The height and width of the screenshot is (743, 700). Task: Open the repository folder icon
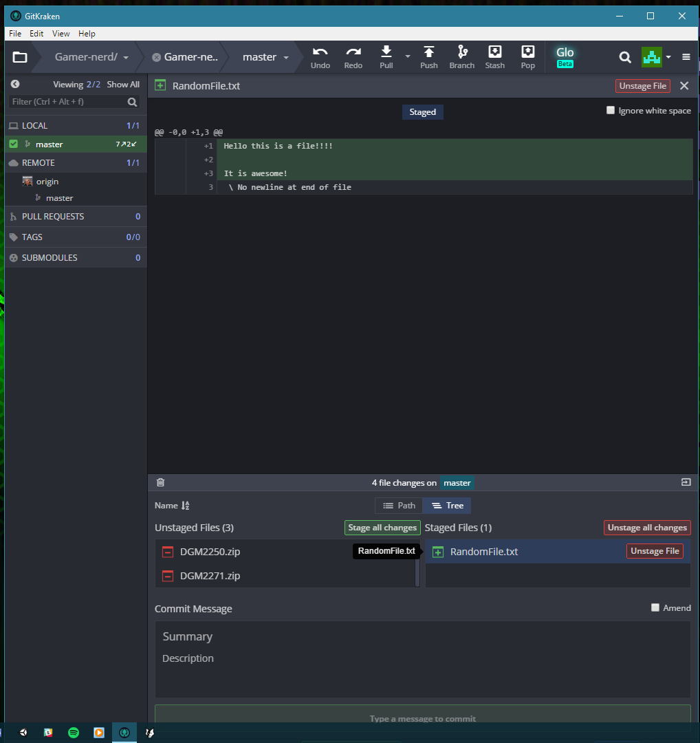20,57
